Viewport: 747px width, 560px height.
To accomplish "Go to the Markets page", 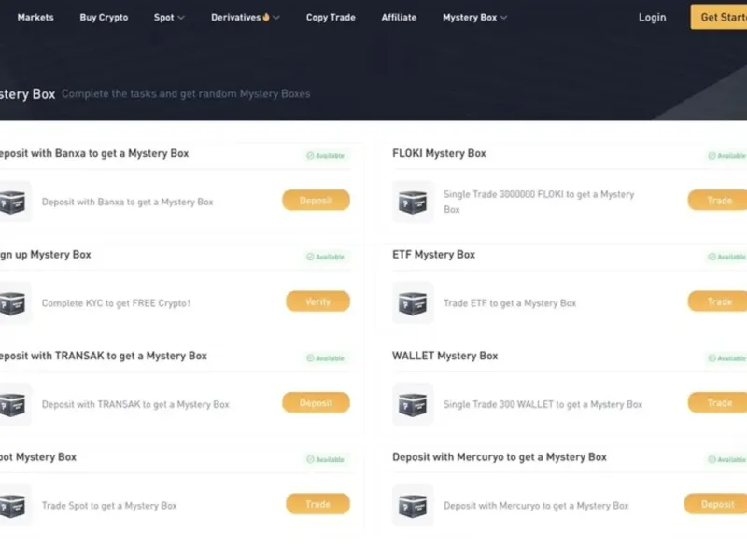I will tap(35, 18).
